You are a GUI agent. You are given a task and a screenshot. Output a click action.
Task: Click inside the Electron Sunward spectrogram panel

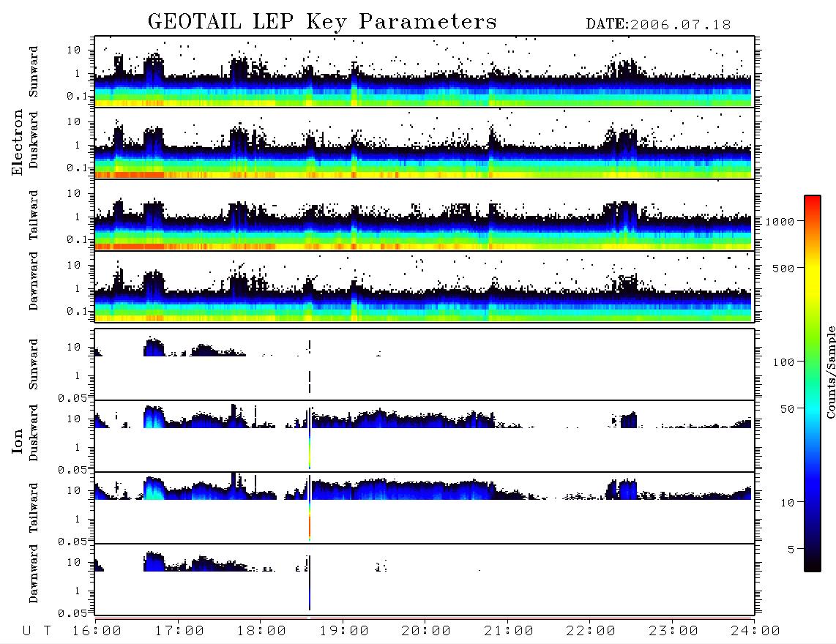coord(425,72)
